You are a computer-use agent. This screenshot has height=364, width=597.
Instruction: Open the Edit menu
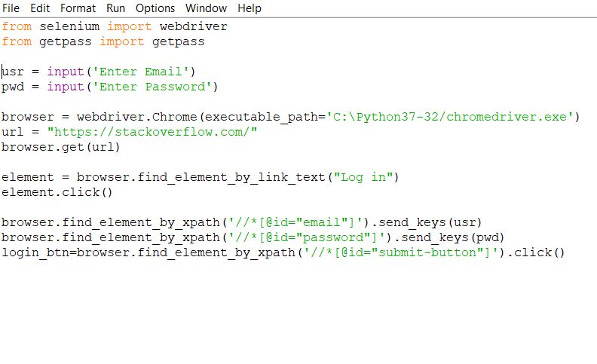(x=40, y=8)
